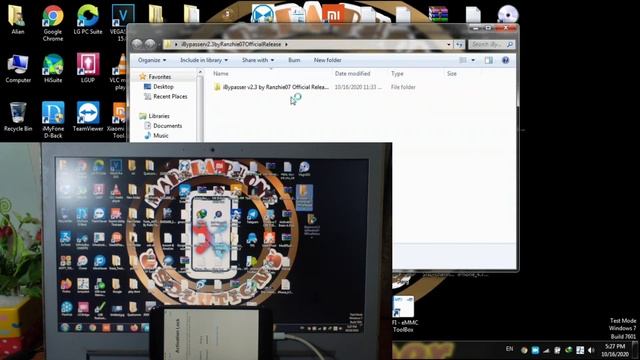Open Music library in the navigation pane
The width and height of the screenshot is (640, 360).
(x=160, y=136)
